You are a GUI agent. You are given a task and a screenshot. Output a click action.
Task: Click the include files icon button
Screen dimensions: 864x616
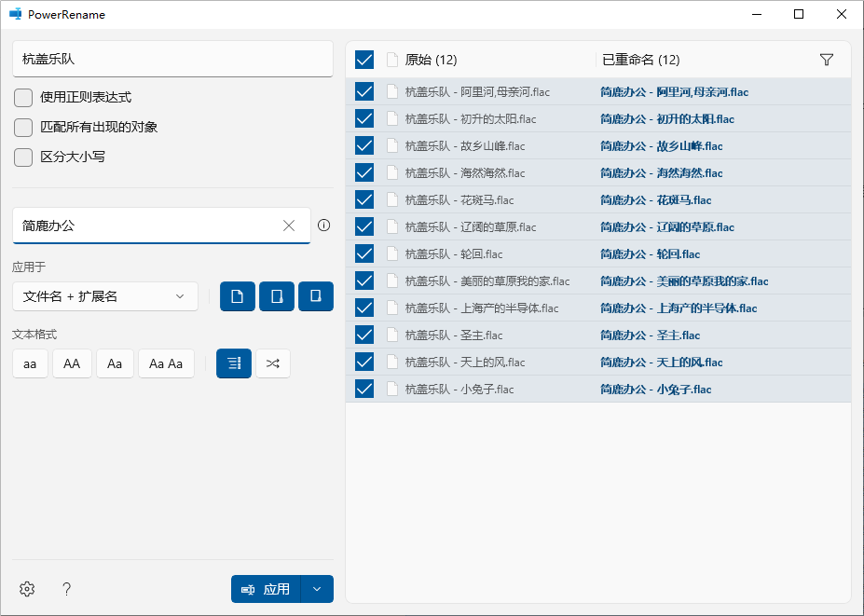click(237, 295)
